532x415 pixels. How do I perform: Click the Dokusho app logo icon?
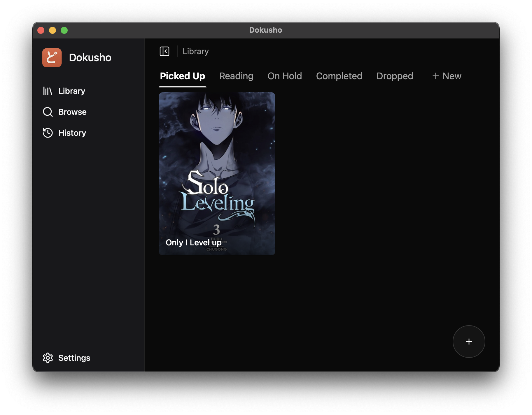(x=52, y=58)
